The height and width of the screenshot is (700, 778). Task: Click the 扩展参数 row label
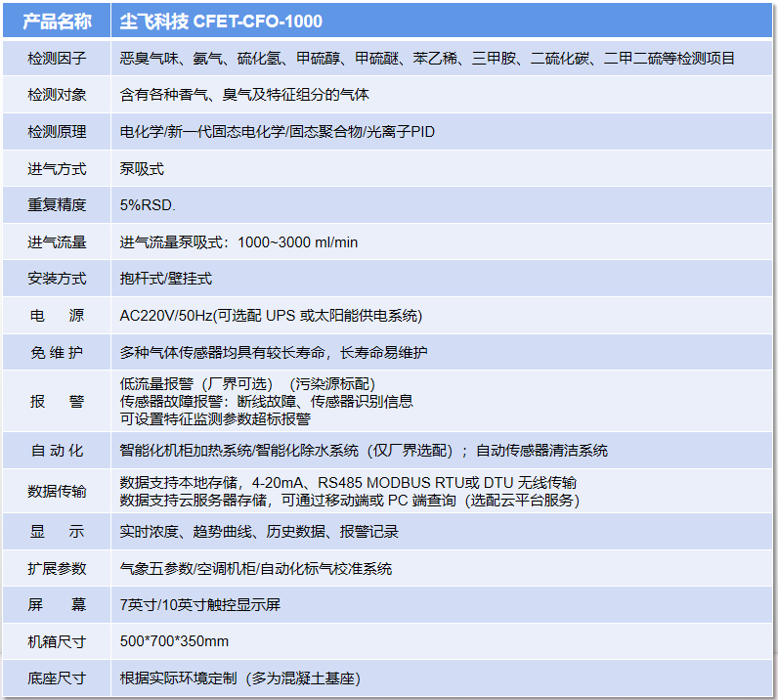pyautogui.click(x=57, y=569)
